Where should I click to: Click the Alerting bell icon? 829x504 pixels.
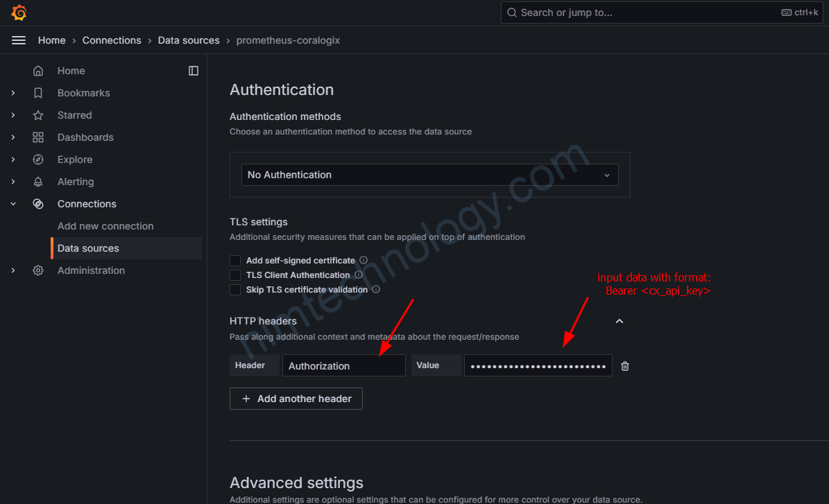(x=38, y=182)
